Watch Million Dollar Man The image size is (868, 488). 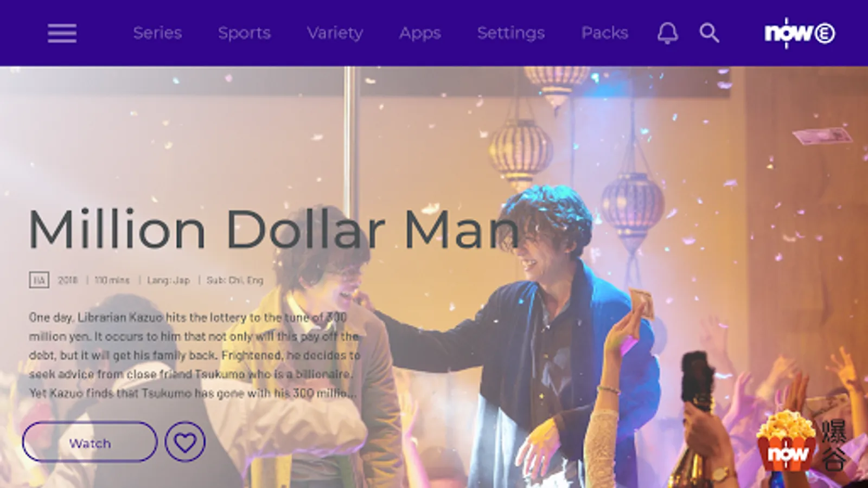[x=90, y=442]
